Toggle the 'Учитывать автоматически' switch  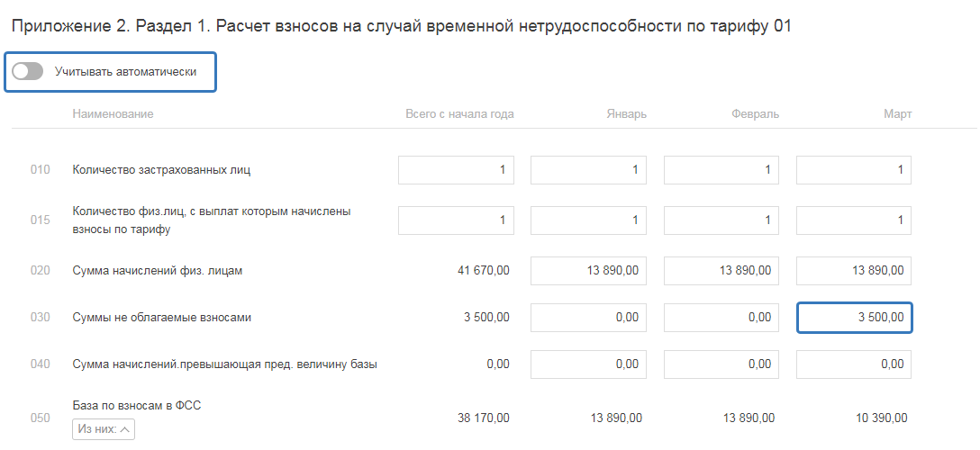pyautogui.click(x=28, y=71)
